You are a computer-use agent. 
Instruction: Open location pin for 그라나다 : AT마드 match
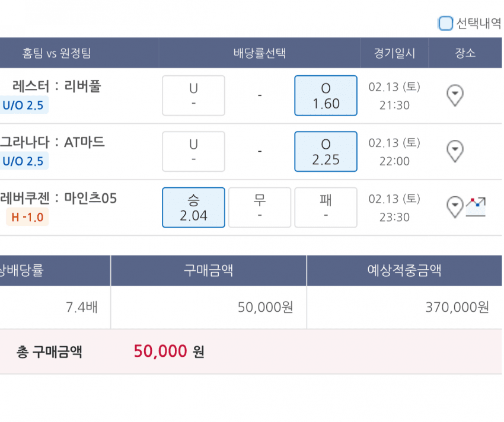coord(455,151)
